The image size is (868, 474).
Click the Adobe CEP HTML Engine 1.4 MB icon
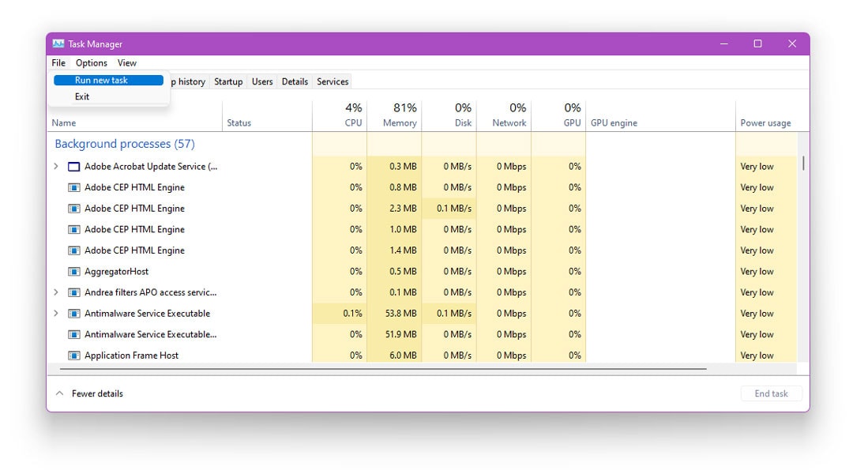(73, 251)
